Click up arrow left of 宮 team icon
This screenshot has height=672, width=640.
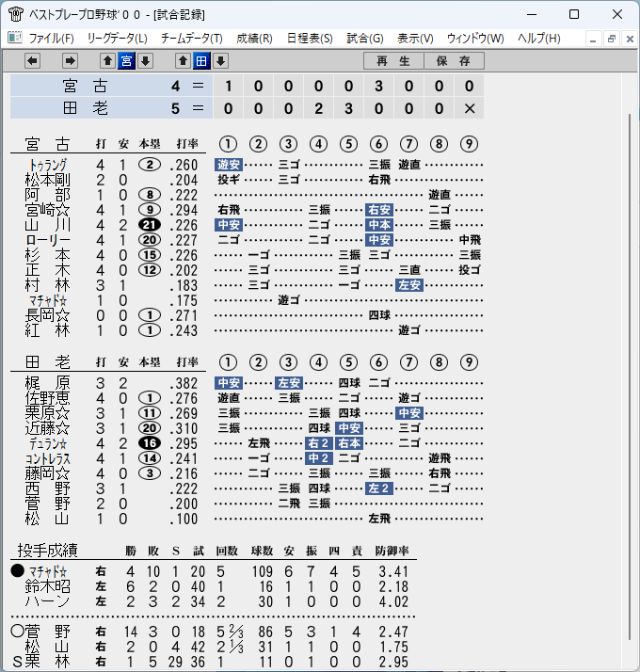coord(107,61)
